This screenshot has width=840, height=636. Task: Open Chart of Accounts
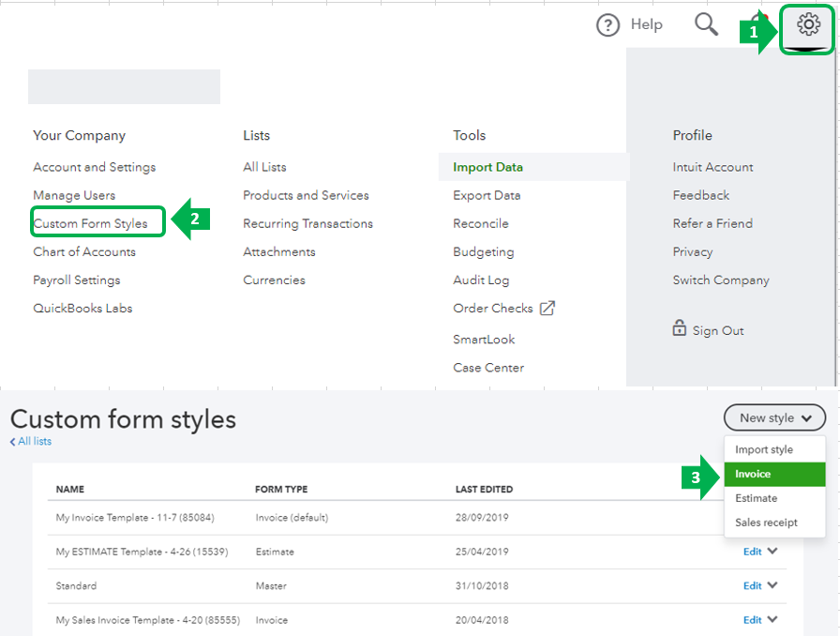pyautogui.click(x=84, y=252)
